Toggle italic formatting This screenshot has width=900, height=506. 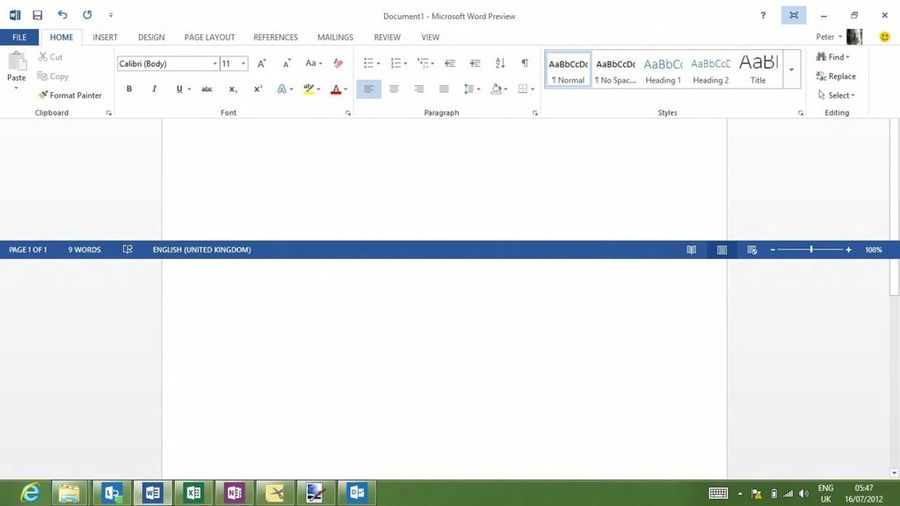(154, 89)
